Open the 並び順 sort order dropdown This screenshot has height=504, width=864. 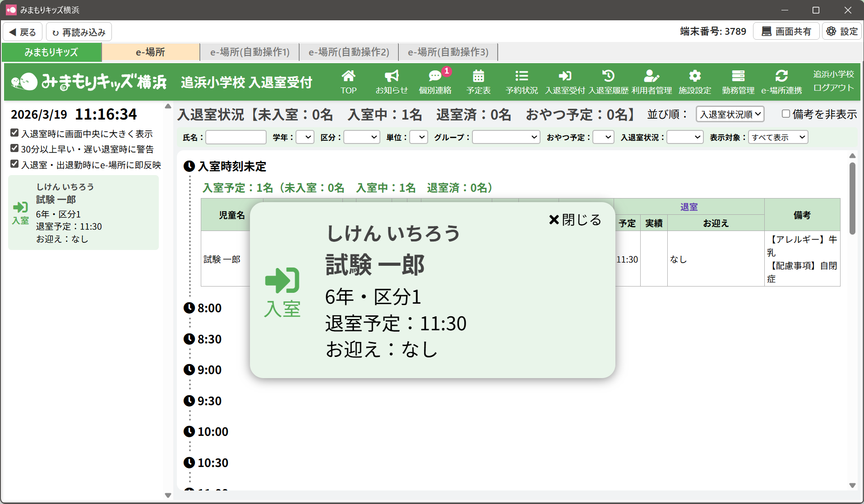click(x=730, y=114)
